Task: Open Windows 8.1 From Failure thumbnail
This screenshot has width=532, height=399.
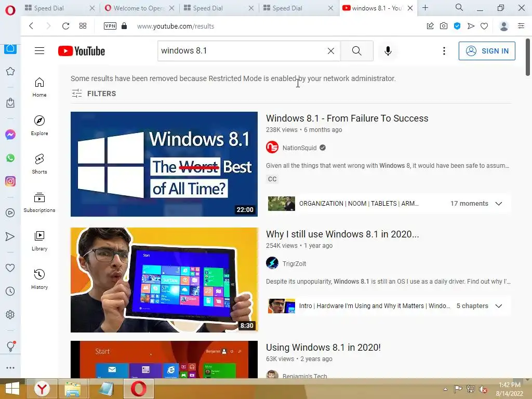Action: 164,164
